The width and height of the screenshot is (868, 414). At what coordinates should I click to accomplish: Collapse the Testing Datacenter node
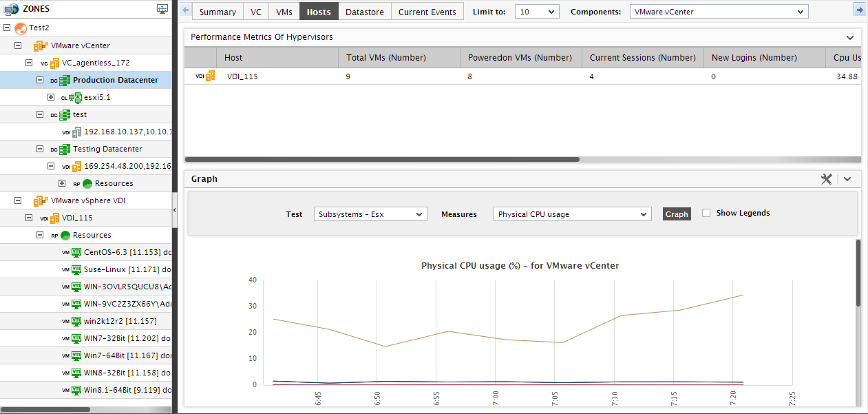coord(40,149)
